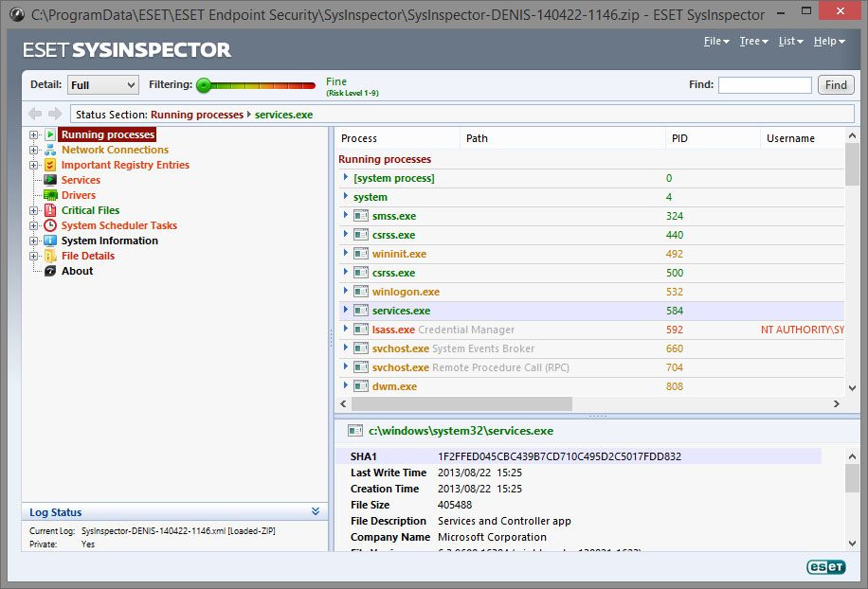The height and width of the screenshot is (589, 868).
Task: Click the Drivers icon in tree
Action: pyautogui.click(x=50, y=195)
